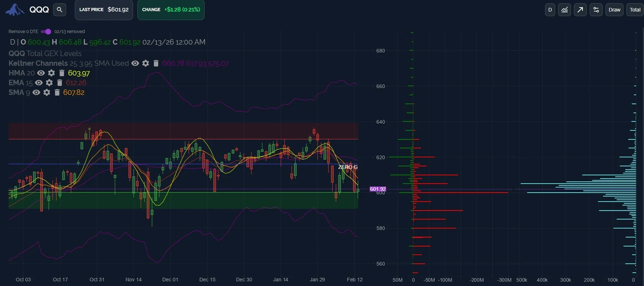Click the longest red GEX bar at 600

(461, 193)
